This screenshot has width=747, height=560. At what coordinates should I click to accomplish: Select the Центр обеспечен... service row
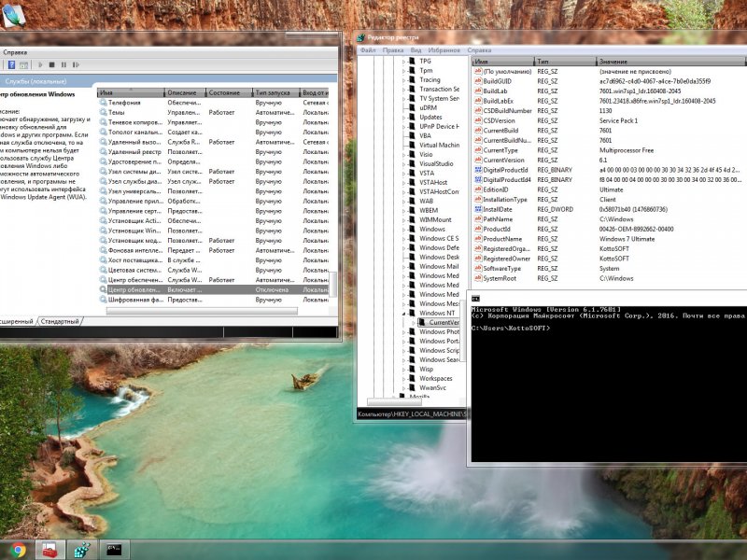coord(214,280)
